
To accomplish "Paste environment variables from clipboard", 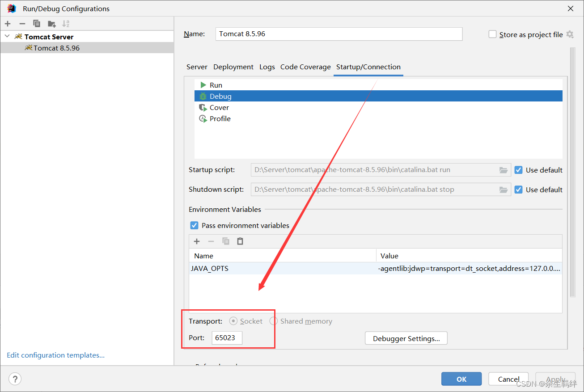I will point(240,241).
